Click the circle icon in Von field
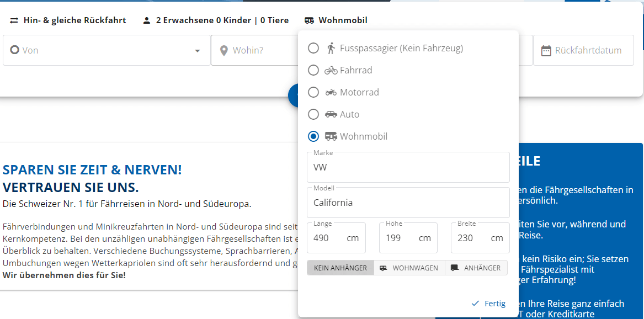This screenshot has width=644, height=319. click(14, 50)
